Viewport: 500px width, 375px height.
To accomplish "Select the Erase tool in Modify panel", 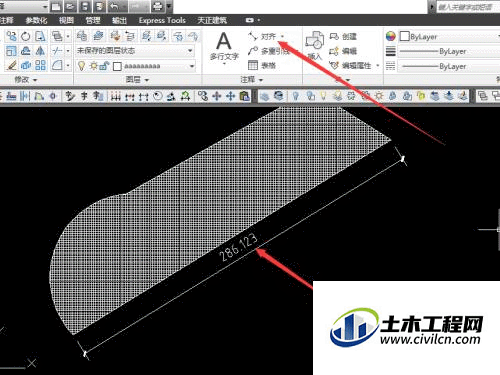I will point(11,65).
